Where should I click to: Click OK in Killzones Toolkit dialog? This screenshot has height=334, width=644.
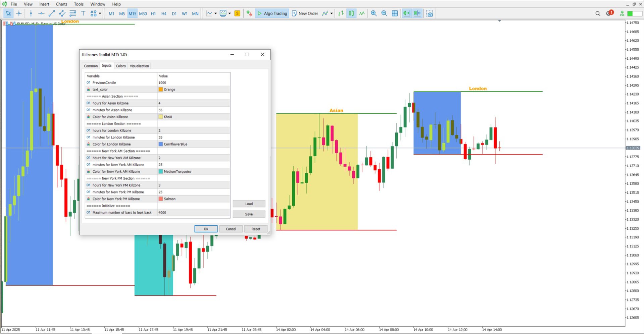206,229
